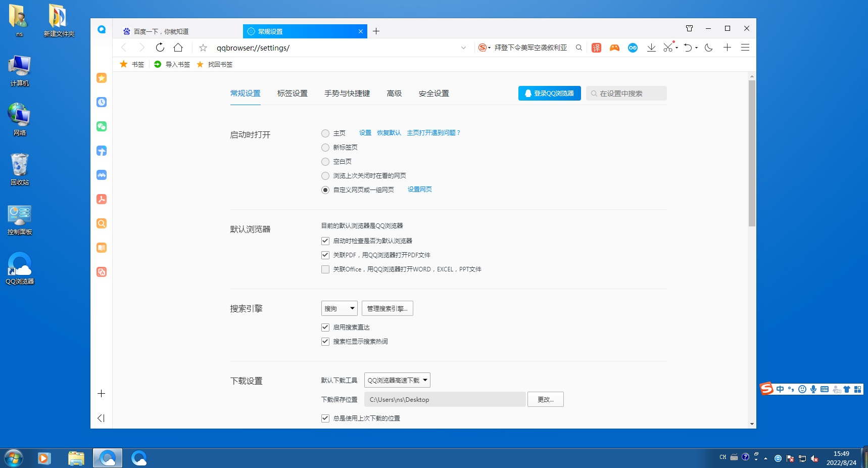Screen dimensions: 868x468
Task: Bookmark this page with the star icon
Action: (x=203, y=48)
